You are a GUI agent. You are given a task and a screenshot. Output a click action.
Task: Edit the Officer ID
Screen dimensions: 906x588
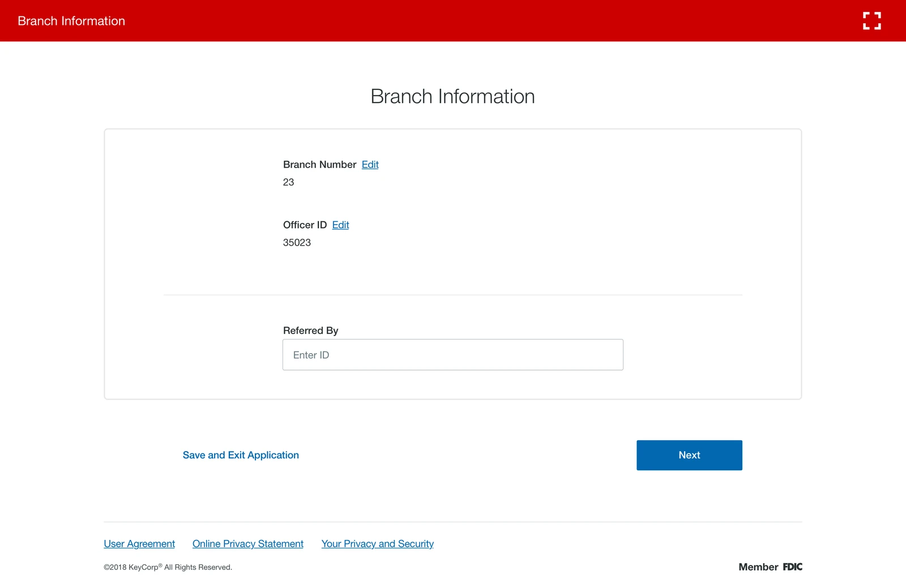tap(340, 225)
